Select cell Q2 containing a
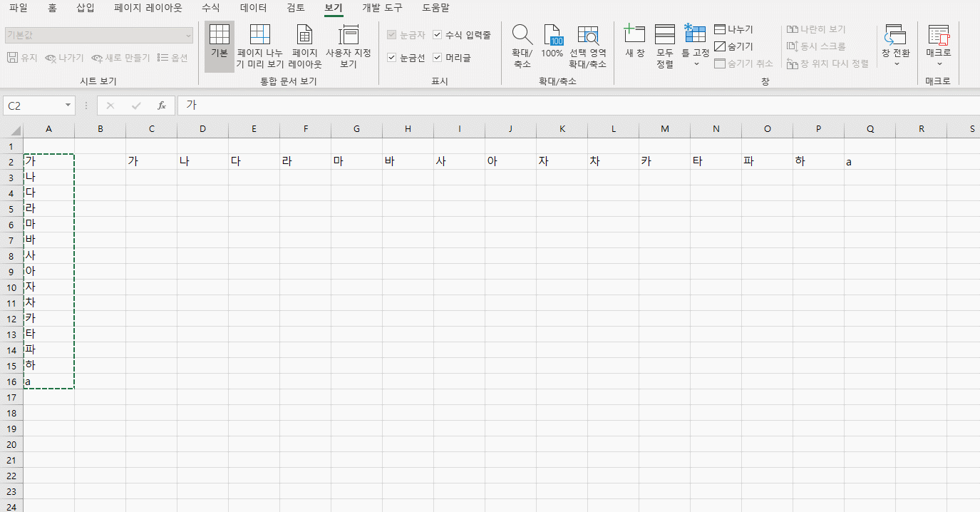Screen dimensions: 980x512 [x=870, y=162]
